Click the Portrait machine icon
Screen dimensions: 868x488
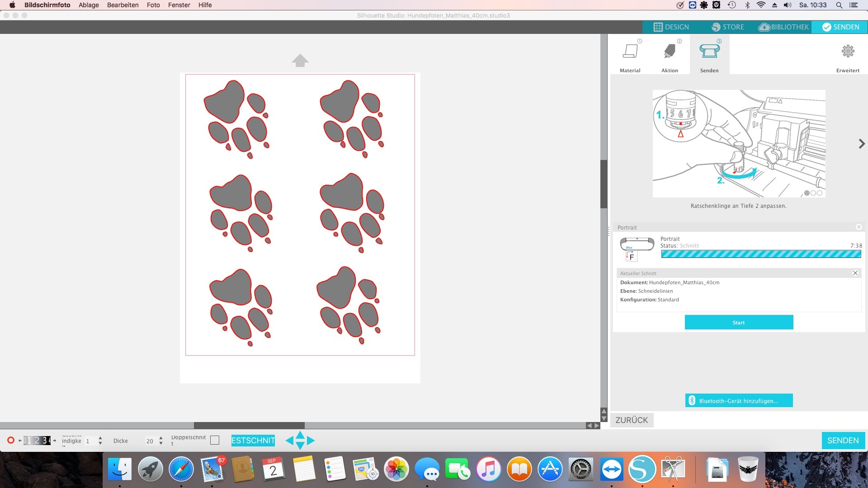coord(637,244)
